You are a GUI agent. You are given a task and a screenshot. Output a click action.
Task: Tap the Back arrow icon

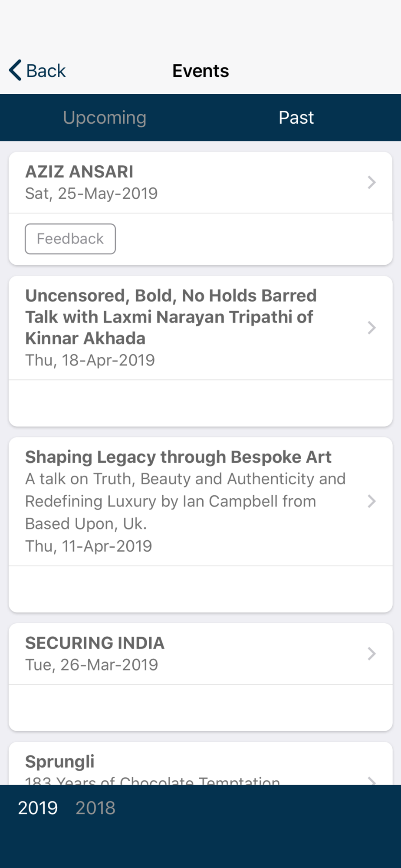tap(15, 70)
